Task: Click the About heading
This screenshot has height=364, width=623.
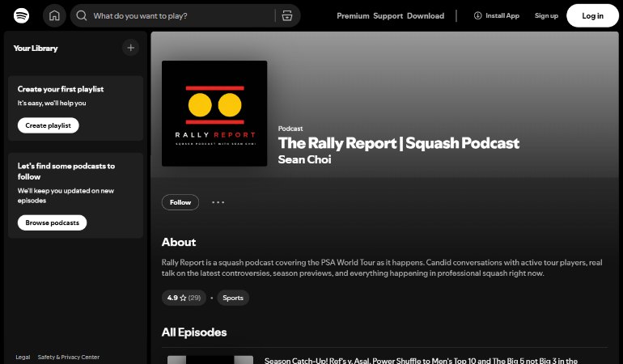Action: click(x=179, y=242)
